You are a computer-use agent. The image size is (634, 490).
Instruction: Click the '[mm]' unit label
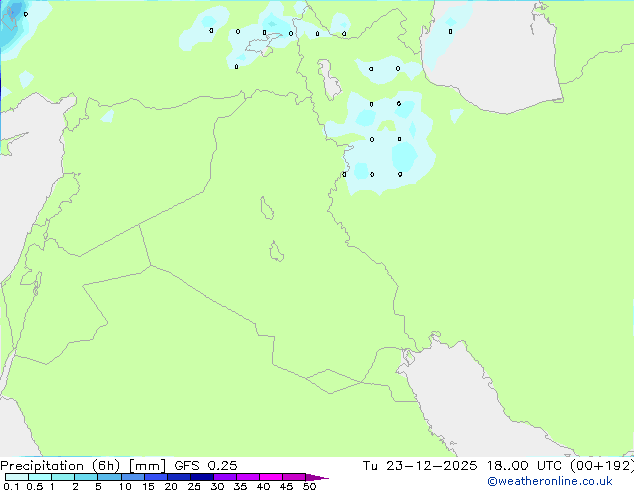(147, 466)
